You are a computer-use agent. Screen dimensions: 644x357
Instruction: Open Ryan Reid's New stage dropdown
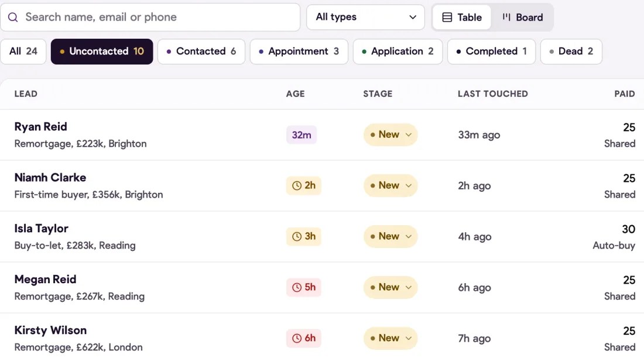[390, 134]
